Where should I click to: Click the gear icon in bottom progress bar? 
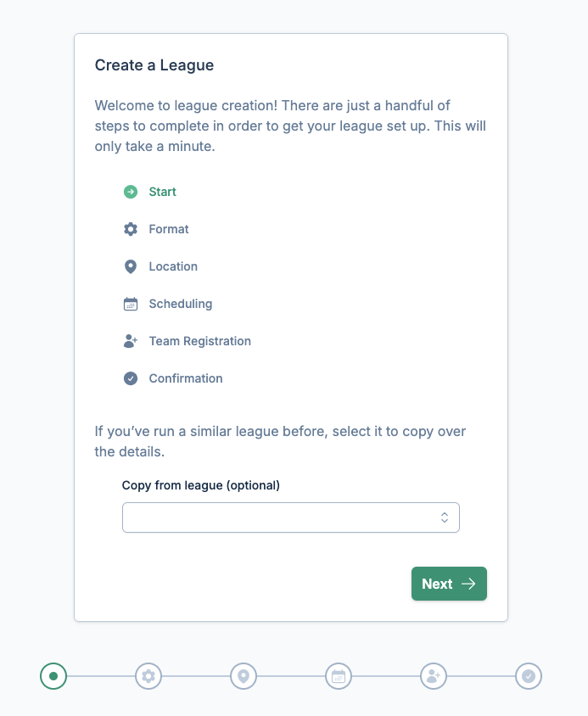point(148,676)
